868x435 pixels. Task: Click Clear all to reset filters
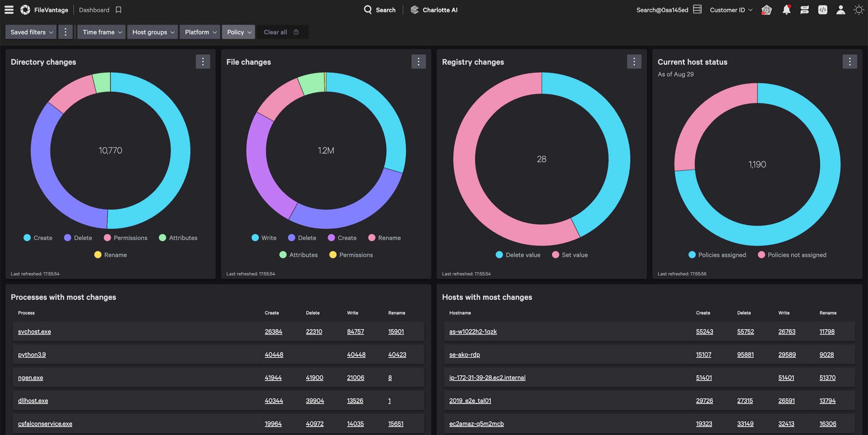[x=275, y=32]
